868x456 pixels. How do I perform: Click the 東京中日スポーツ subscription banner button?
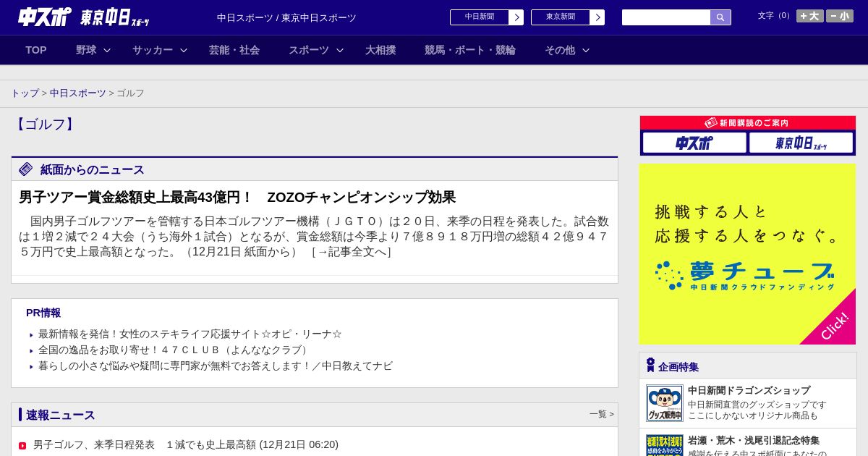pos(801,143)
